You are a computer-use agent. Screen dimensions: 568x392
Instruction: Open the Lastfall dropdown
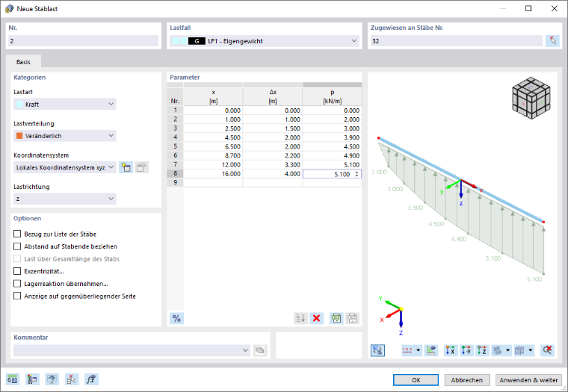[x=264, y=41]
